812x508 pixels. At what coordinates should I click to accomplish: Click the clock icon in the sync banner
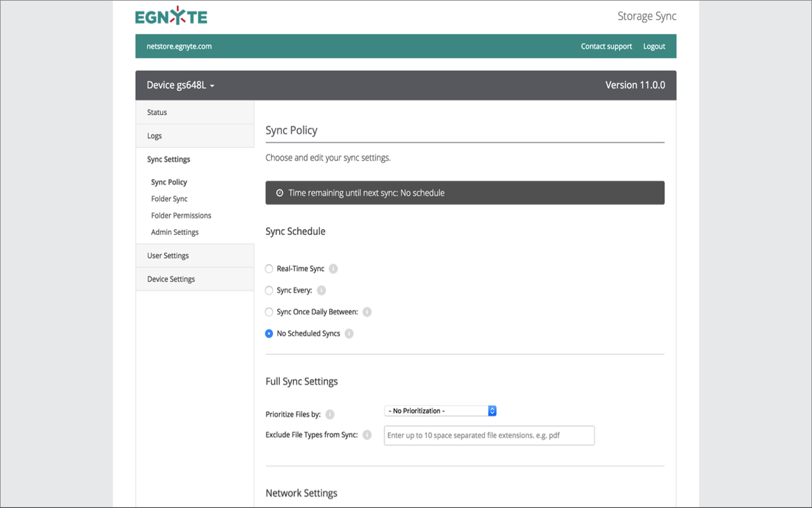pos(280,192)
